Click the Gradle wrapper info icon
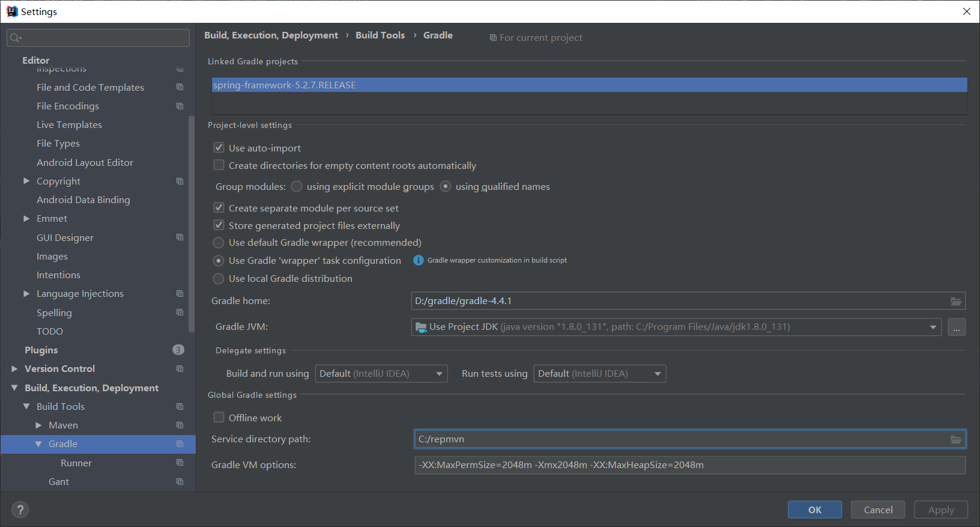Image resolution: width=980 pixels, height=527 pixels. [419, 260]
